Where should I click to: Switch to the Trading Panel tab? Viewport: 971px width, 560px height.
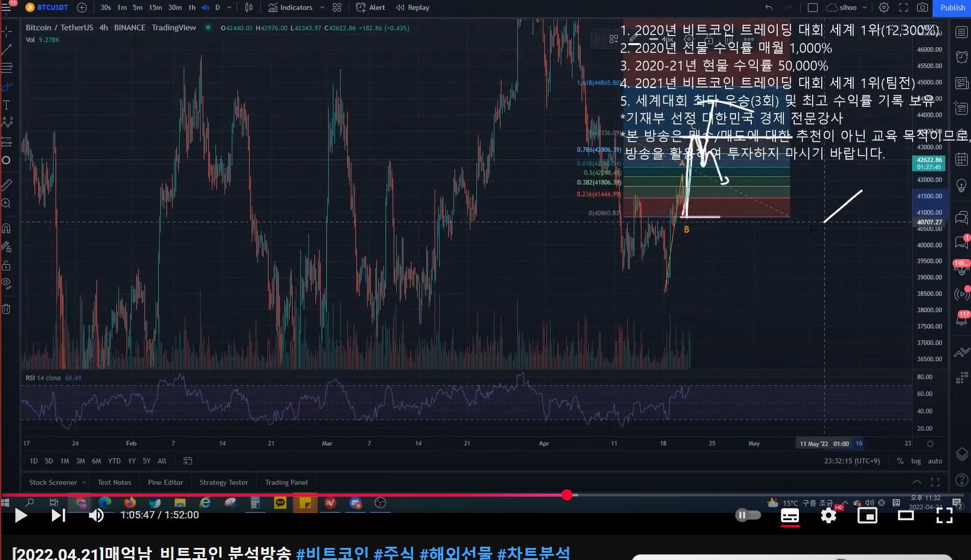click(286, 482)
